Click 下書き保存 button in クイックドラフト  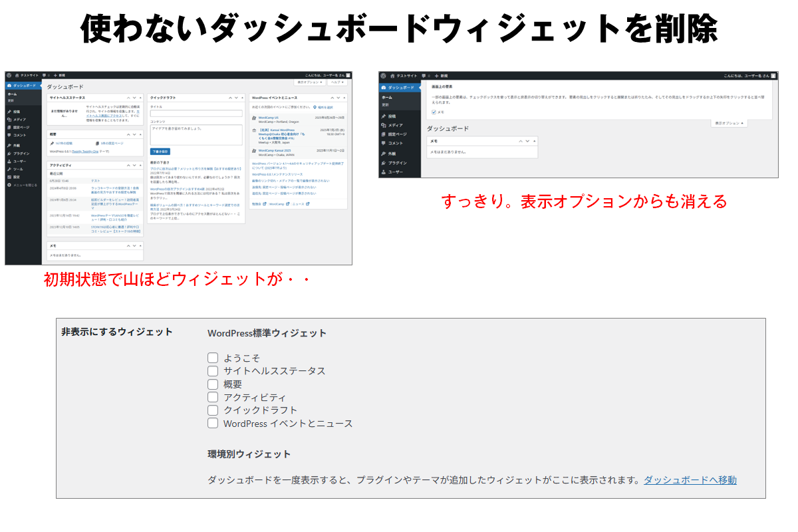160,152
